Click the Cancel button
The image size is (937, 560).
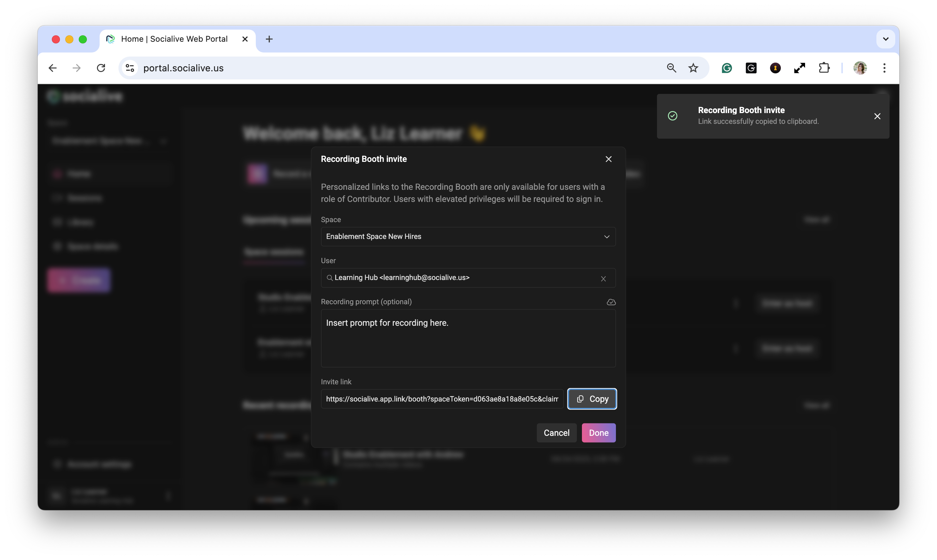tap(556, 433)
